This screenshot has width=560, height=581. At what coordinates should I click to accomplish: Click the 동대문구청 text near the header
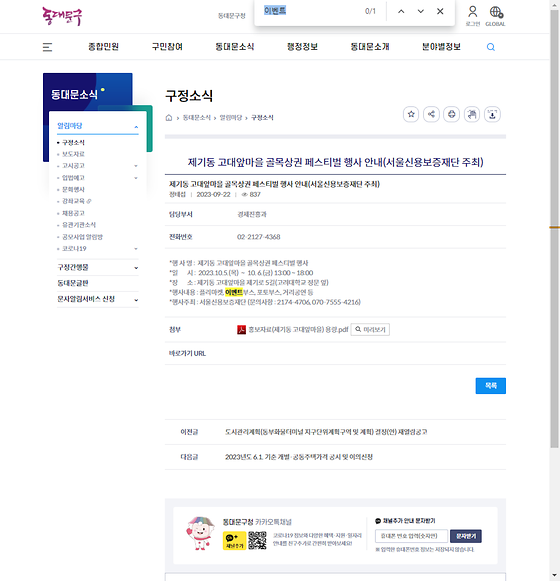pyautogui.click(x=232, y=16)
